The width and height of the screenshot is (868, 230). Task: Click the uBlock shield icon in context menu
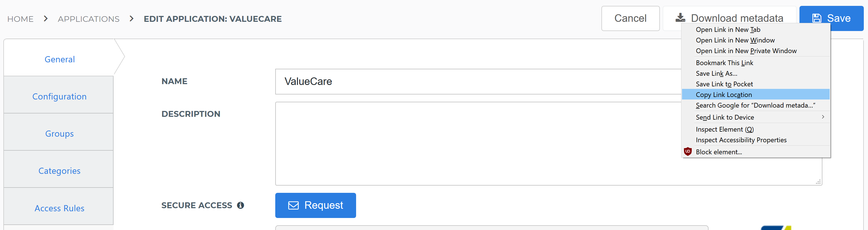coord(688,151)
